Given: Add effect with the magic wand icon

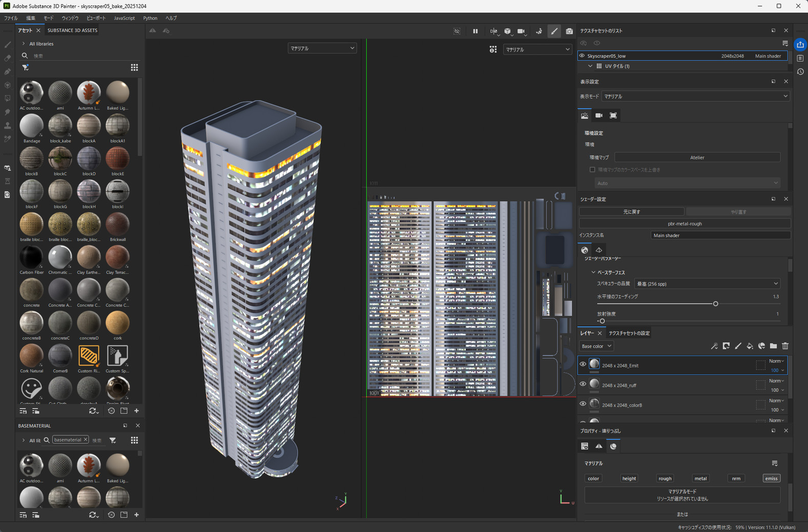Looking at the screenshot, I should point(714,346).
